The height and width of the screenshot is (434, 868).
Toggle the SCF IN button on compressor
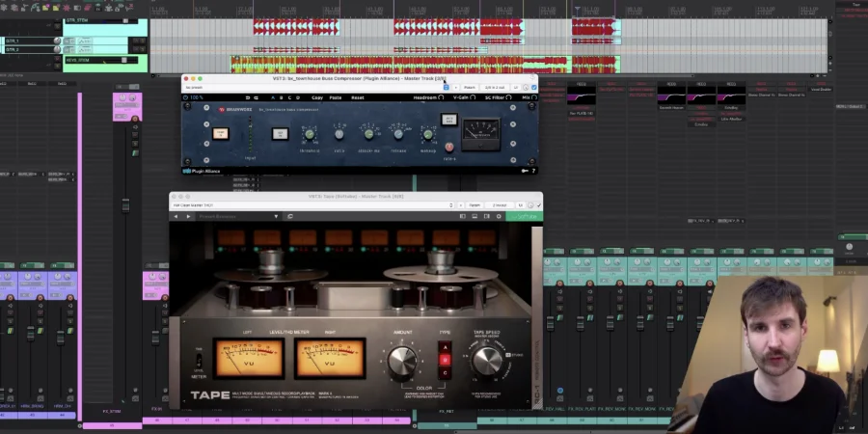pyautogui.click(x=280, y=133)
